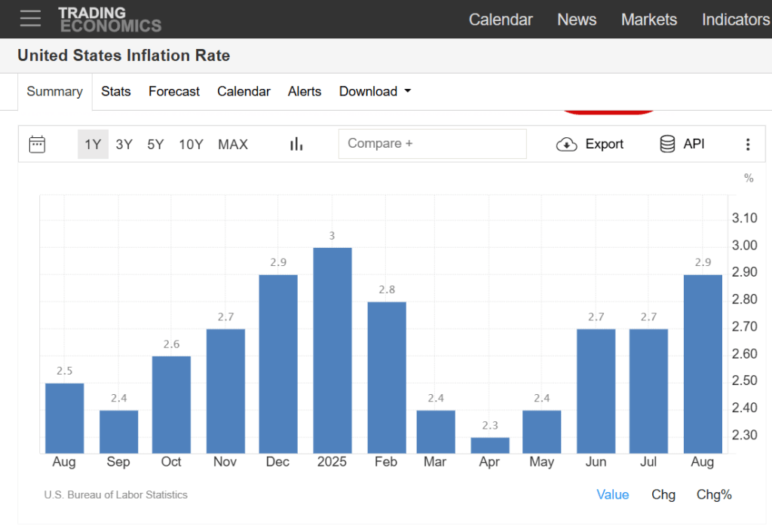Select the 1Y time range
Image resolution: width=772 pixels, height=532 pixels.
click(x=93, y=144)
